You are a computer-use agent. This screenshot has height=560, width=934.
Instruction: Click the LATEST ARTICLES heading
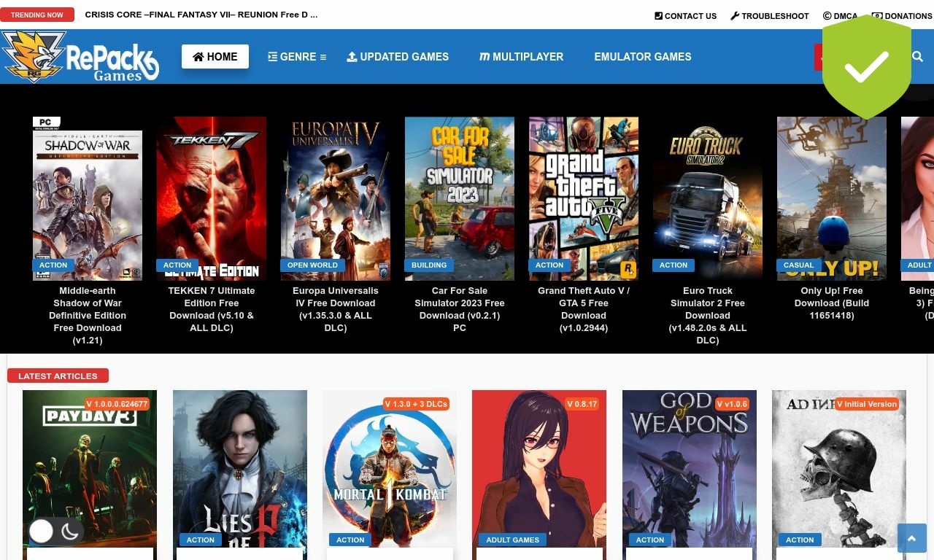[58, 376]
